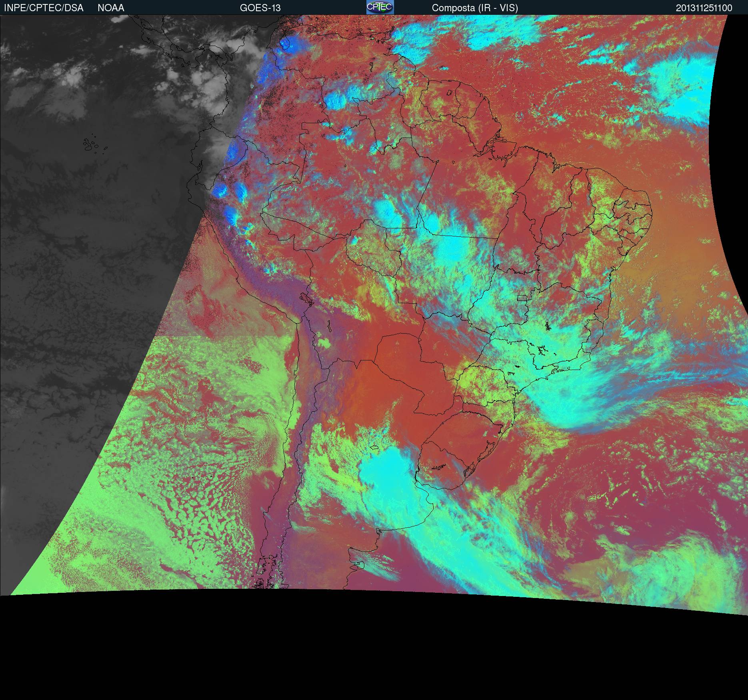Select the INPE/CPTEC/DSA header text
The height and width of the screenshot is (700, 748).
coord(44,8)
